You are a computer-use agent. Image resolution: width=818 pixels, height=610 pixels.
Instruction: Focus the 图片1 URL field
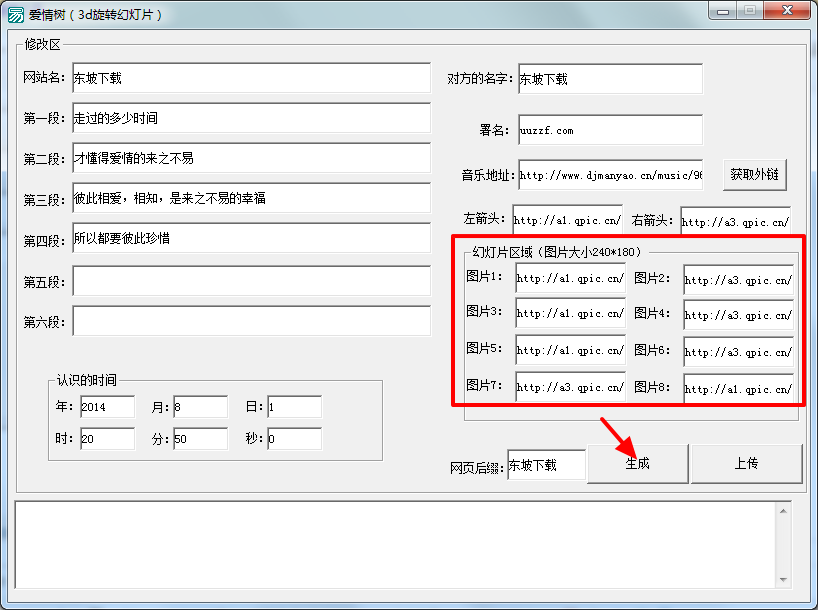pos(570,278)
